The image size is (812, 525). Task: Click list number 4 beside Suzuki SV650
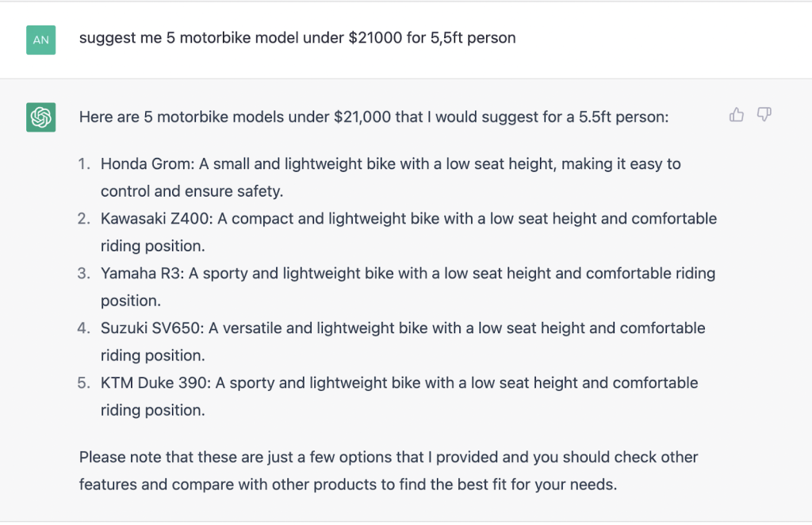click(84, 328)
